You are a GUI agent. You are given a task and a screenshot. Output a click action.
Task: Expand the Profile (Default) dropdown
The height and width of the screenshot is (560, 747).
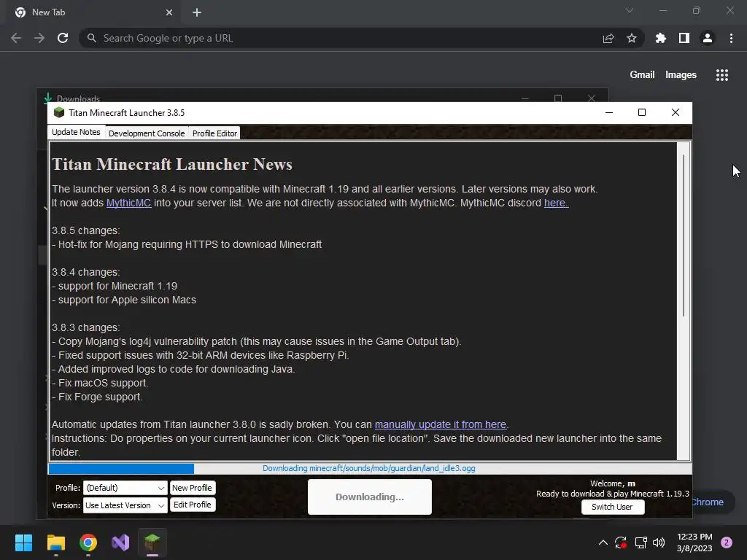(x=125, y=488)
